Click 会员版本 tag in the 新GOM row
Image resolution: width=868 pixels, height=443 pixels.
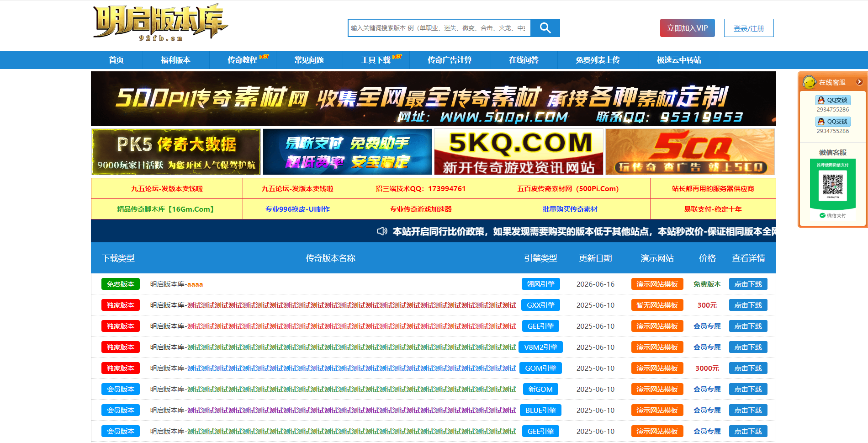[121, 389]
